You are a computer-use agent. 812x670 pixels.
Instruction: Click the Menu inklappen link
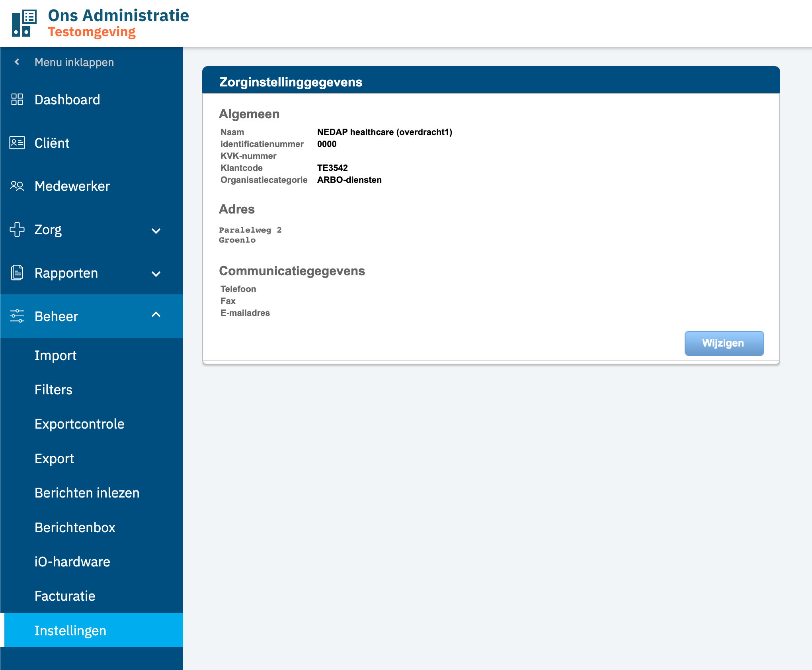[74, 62]
